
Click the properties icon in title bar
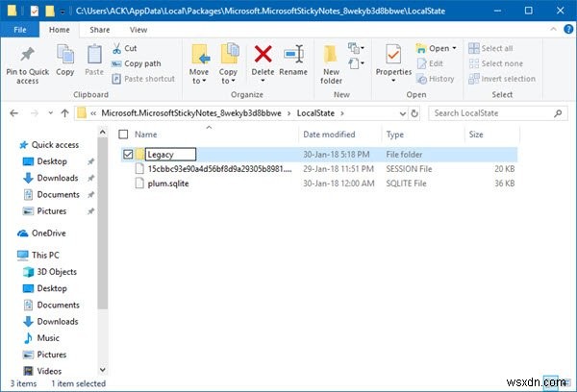click(x=35, y=11)
